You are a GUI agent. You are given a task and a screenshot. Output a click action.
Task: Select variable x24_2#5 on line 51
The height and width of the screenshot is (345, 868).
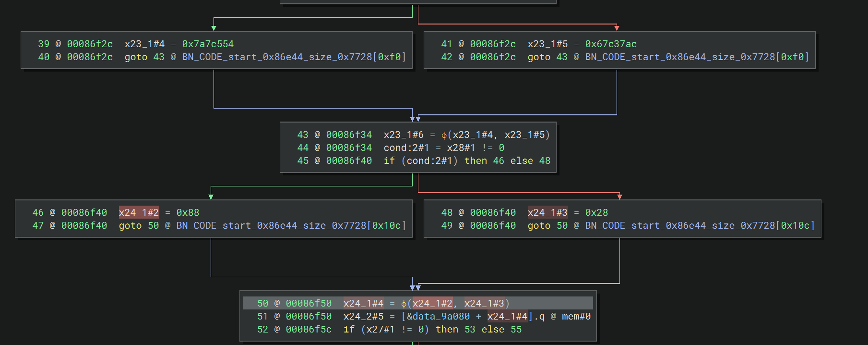tap(363, 316)
